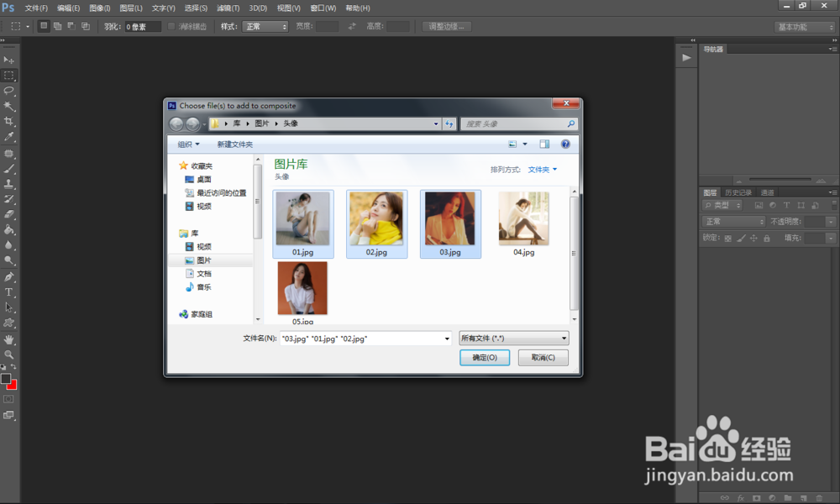Viewport: 840px width, 504px height.
Task: Switch to the 历史记录 panel tab
Action: coord(738,192)
